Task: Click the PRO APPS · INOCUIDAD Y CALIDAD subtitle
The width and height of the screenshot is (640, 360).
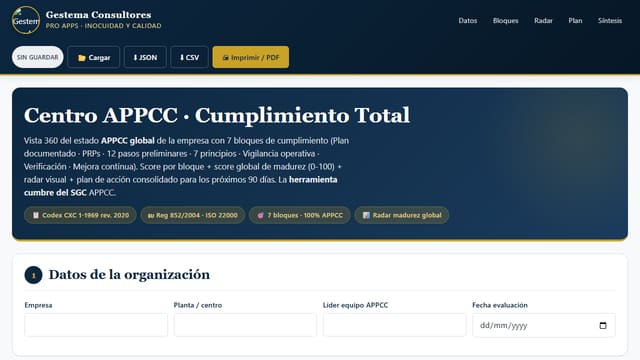Action: click(x=103, y=26)
